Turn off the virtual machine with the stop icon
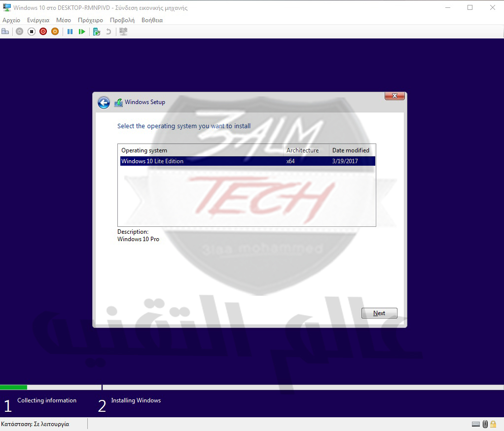The width and height of the screenshot is (504, 431). 32,32
